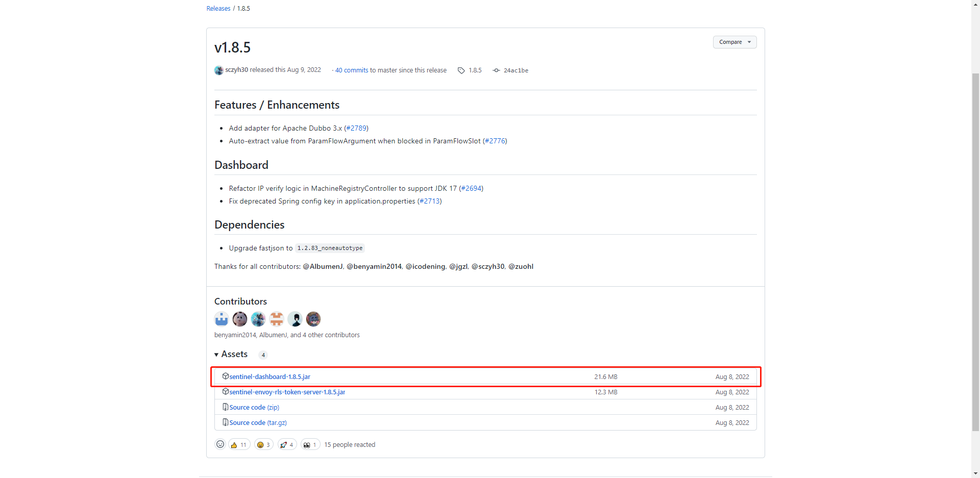Image resolution: width=980 pixels, height=478 pixels.
Task: Click package icon of sentinel-envoy-rls-token-server jar
Action: (x=225, y=391)
